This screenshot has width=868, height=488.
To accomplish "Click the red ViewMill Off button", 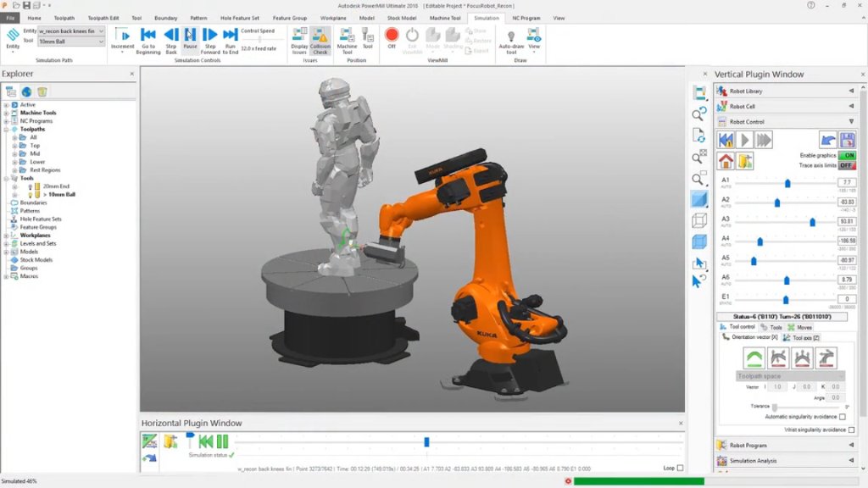I will (392, 35).
